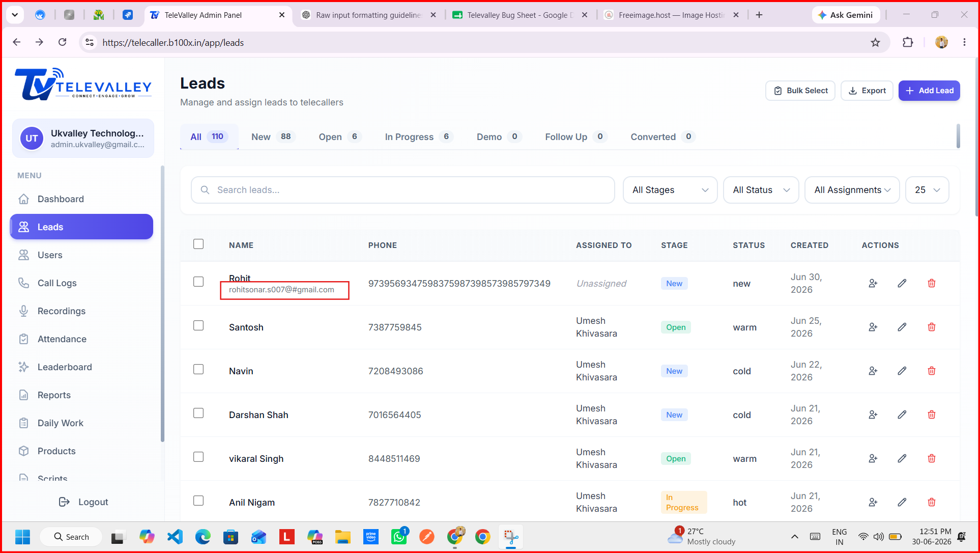Select the vikaral Singh row checkbox
Viewport: 980px width, 553px height.
(x=198, y=457)
